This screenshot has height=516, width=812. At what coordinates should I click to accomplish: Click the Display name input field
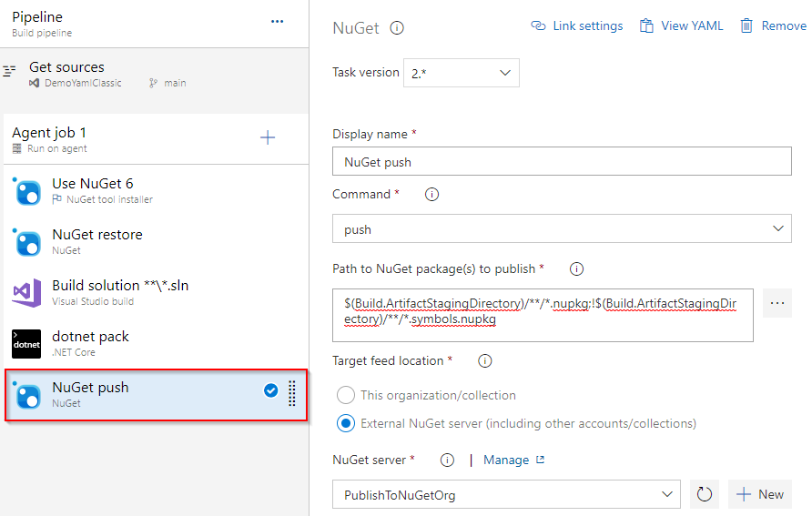[562, 161]
